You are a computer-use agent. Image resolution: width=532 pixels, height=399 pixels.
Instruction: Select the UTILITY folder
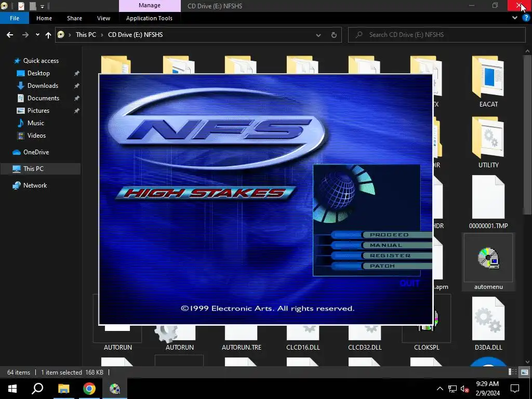pyautogui.click(x=488, y=142)
